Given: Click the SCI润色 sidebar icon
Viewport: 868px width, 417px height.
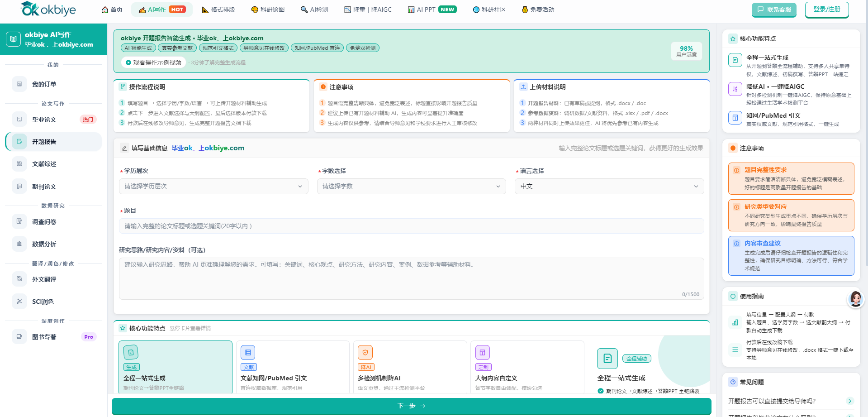Looking at the screenshot, I should tap(19, 301).
